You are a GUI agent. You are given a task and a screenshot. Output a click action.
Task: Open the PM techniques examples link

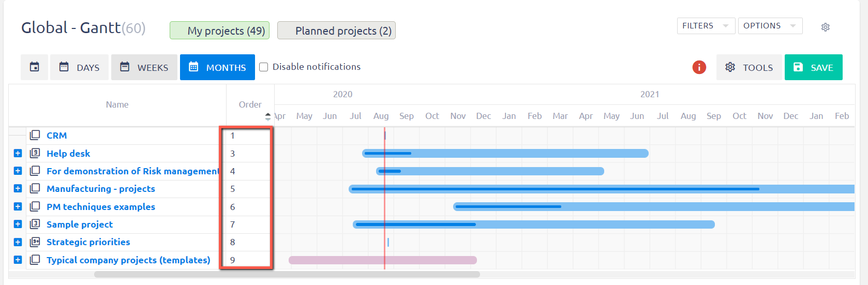click(x=101, y=207)
